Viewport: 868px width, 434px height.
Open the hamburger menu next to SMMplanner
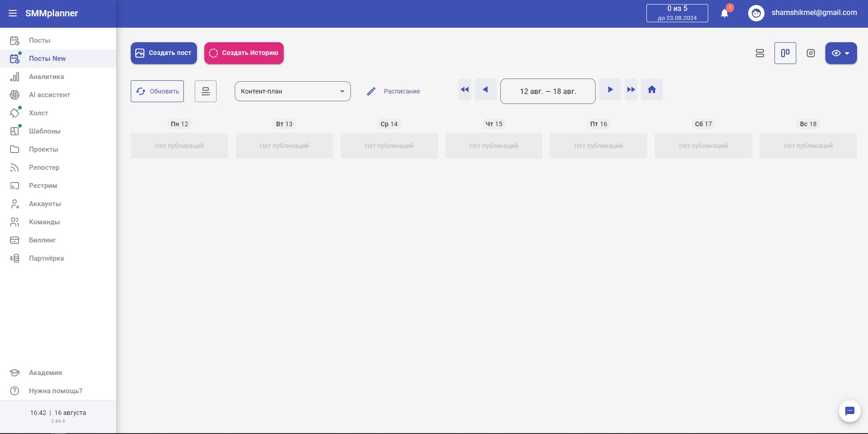(13, 13)
